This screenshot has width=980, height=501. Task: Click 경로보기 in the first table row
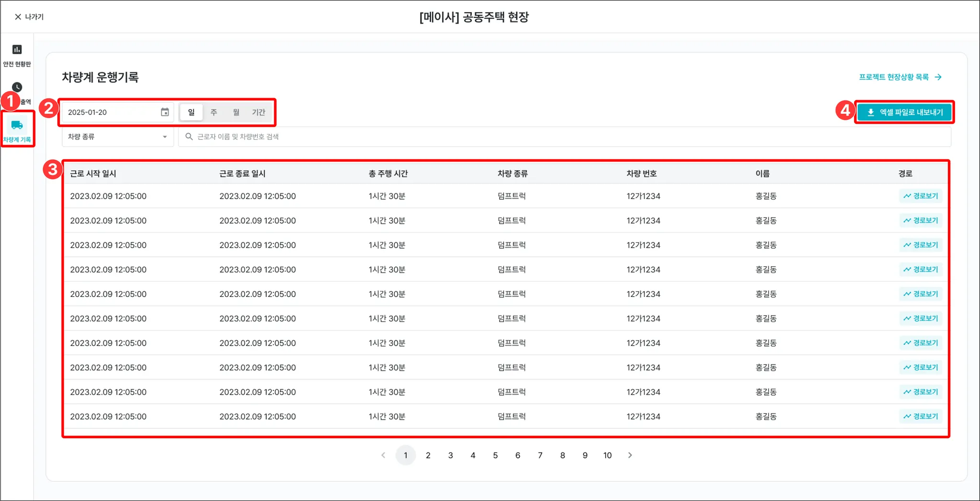pyautogui.click(x=921, y=196)
